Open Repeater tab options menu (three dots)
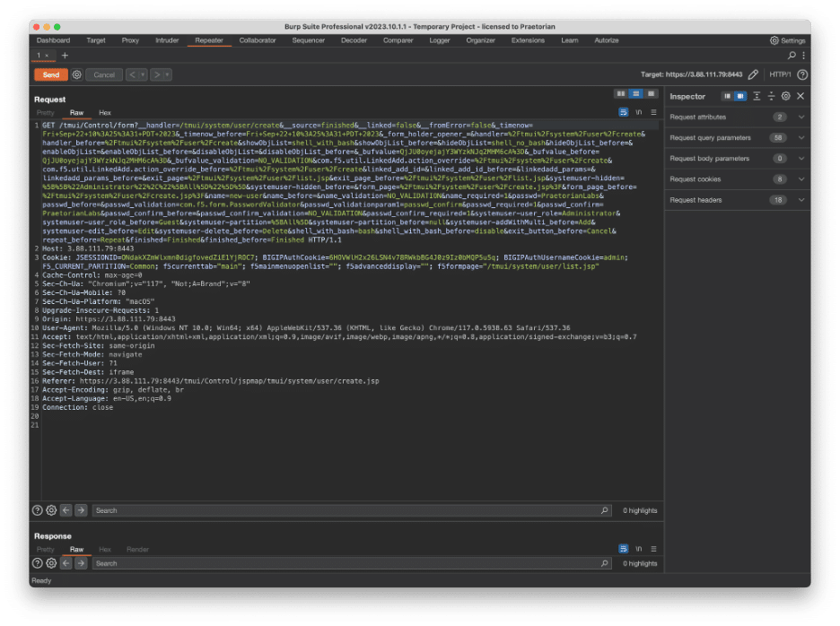The image size is (840, 626). 803,56
